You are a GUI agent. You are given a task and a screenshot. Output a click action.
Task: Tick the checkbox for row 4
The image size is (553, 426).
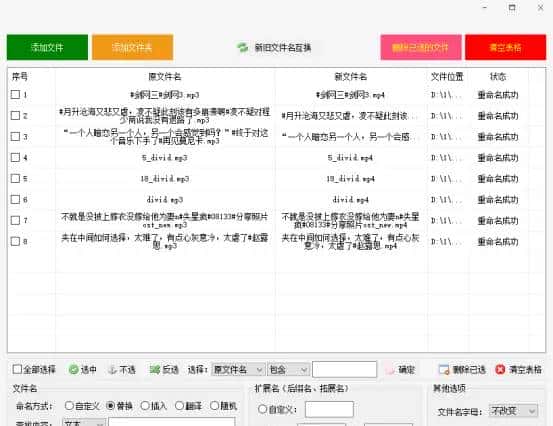(x=15, y=157)
